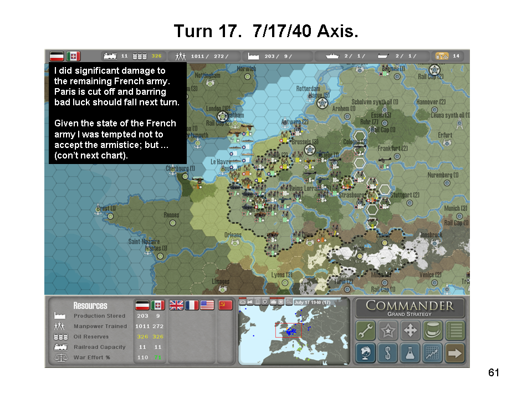Select the United Kingdom flag in Resources
This screenshot has height=399, width=532.
click(x=176, y=305)
